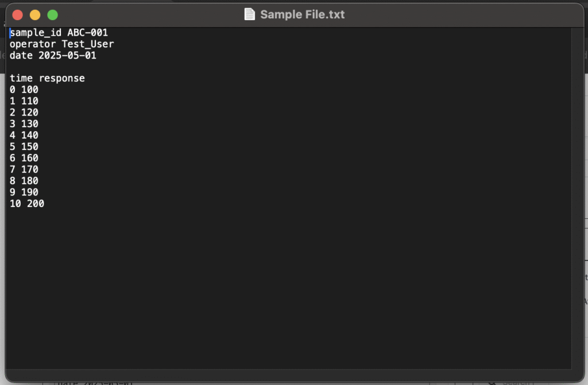
Task: Click the '4 140' data row
Action: click(24, 135)
